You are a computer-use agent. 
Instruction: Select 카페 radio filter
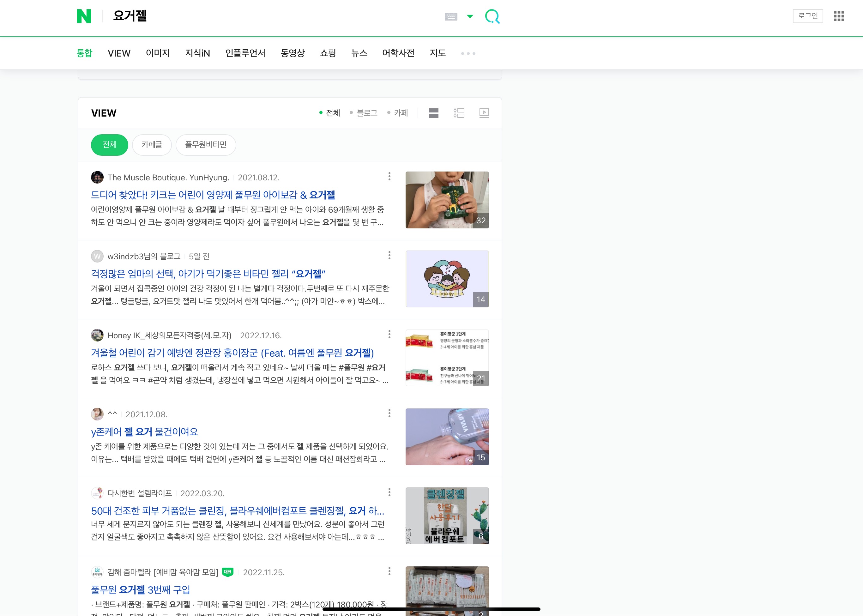click(397, 113)
